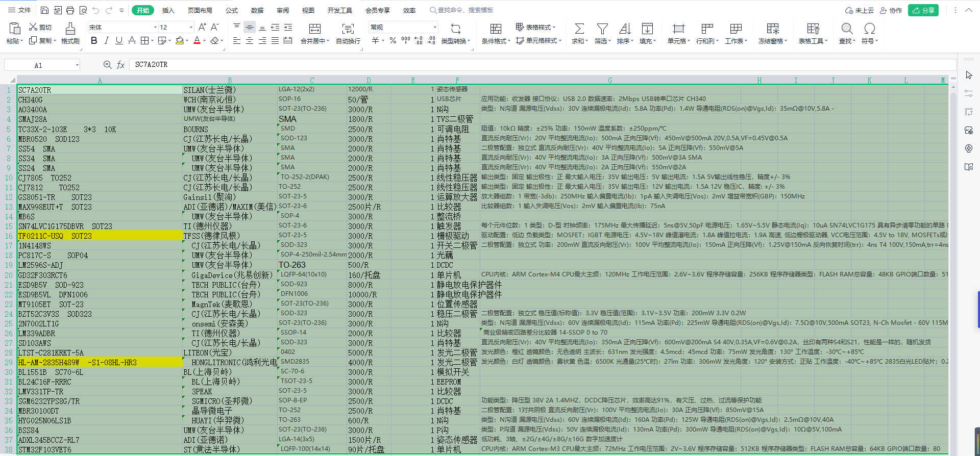The image size is (980, 456).
Task: Click the search commands field (查找命令)
Action: click(462, 10)
